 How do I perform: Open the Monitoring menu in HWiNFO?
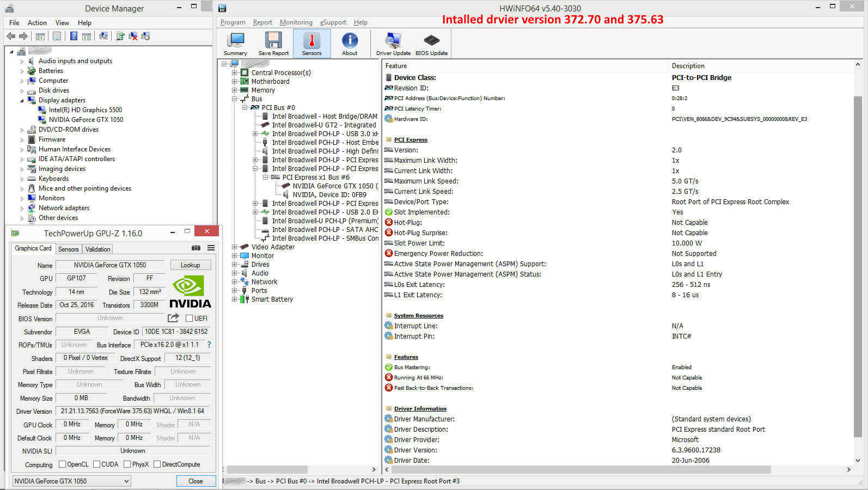pos(296,22)
